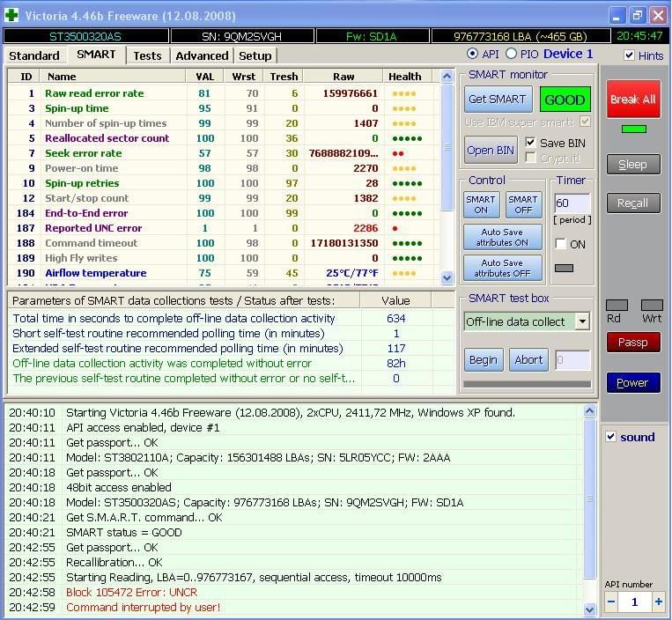672x620 pixels.
Task: Click the Rd indicator box
Action: (617, 305)
